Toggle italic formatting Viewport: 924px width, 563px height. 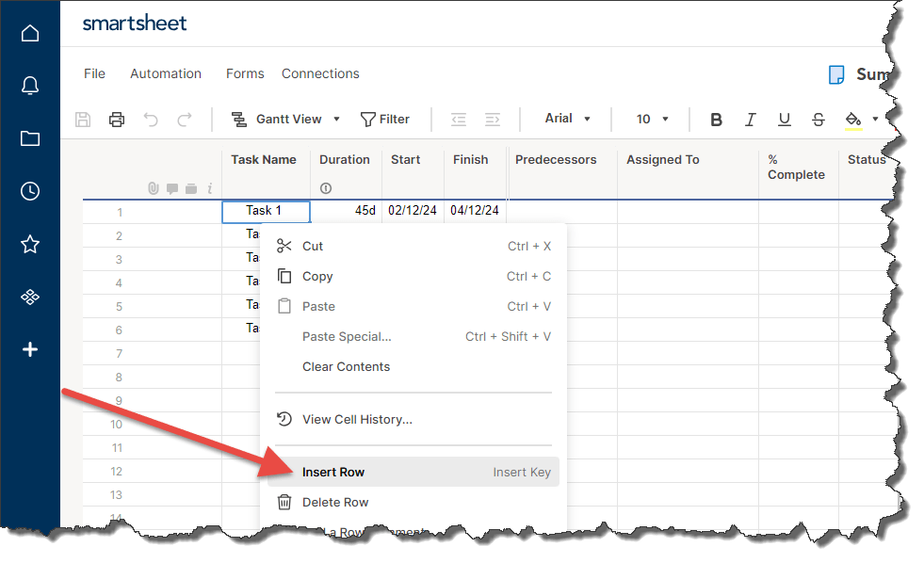[750, 119]
